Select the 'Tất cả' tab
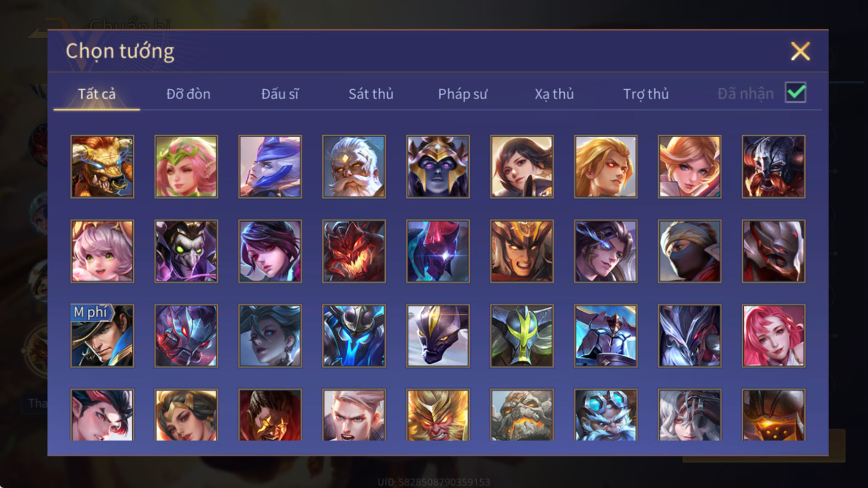 pos(97,94)
